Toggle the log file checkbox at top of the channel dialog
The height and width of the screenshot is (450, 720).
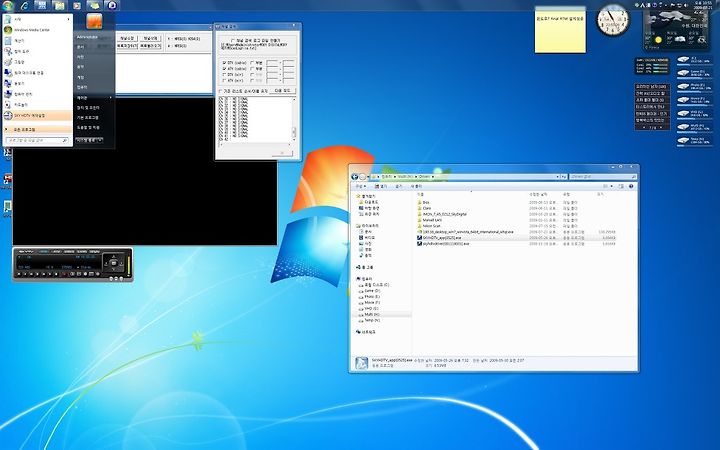coord(233,40)
